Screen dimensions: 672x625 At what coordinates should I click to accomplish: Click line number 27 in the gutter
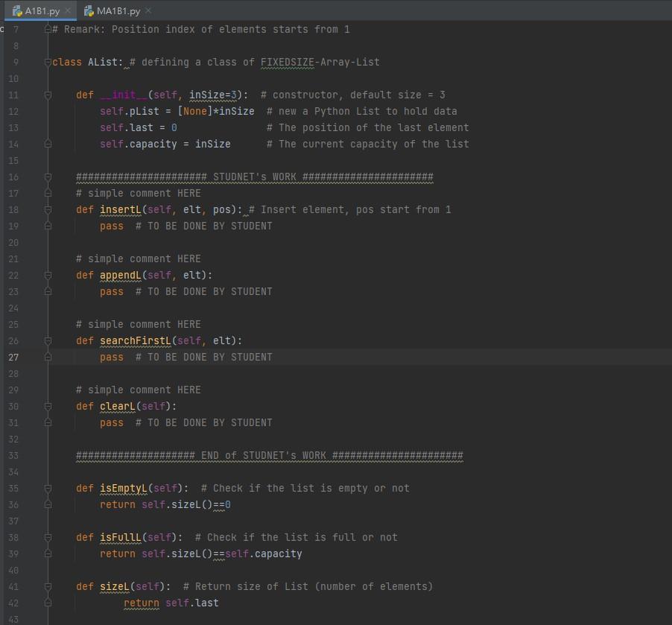point(13,357)
